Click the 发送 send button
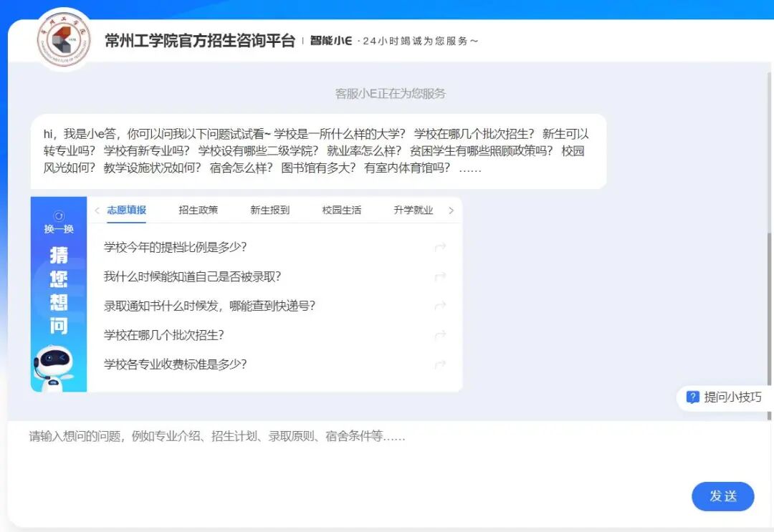The height and width of the screenshot is (532, 774). [722, 496]
